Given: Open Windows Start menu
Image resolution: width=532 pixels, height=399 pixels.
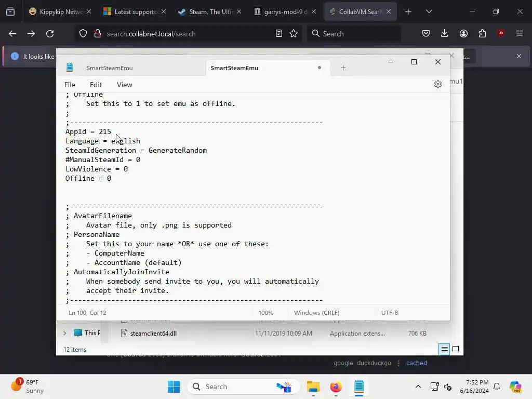Looking at the screenshot, I should point(174,387).
